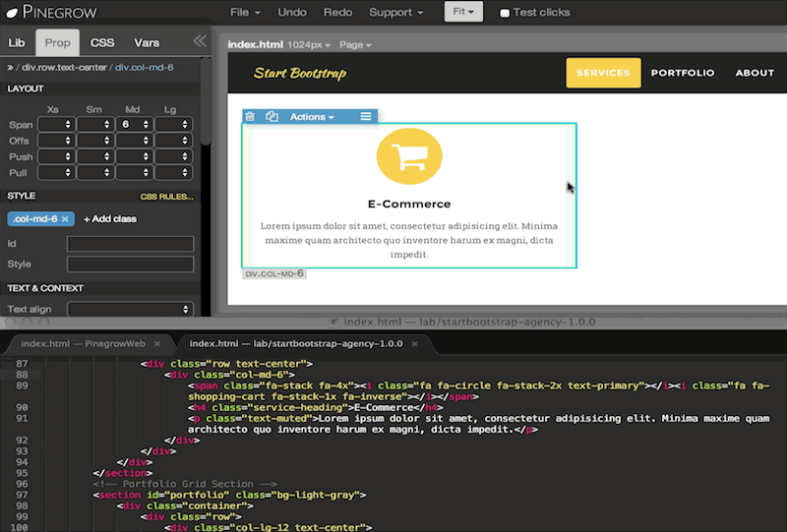Open the Span Sm selector

click(95, 125)
